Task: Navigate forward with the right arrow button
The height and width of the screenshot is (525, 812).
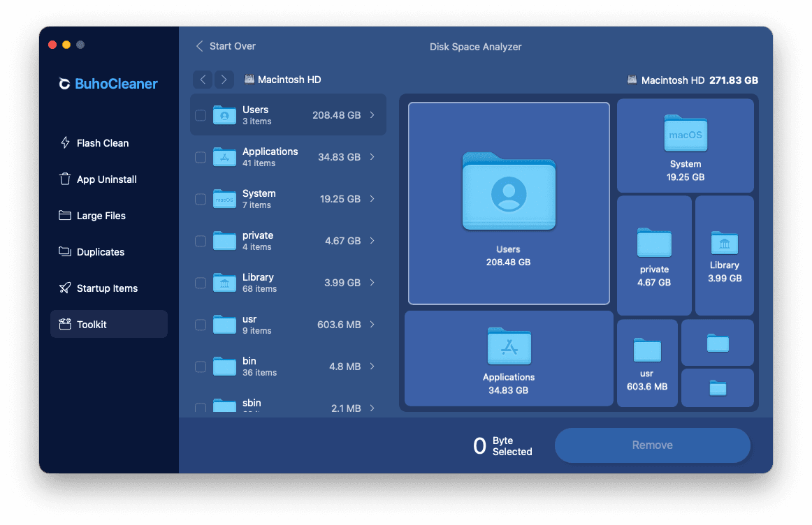Action: click(224, 80)
